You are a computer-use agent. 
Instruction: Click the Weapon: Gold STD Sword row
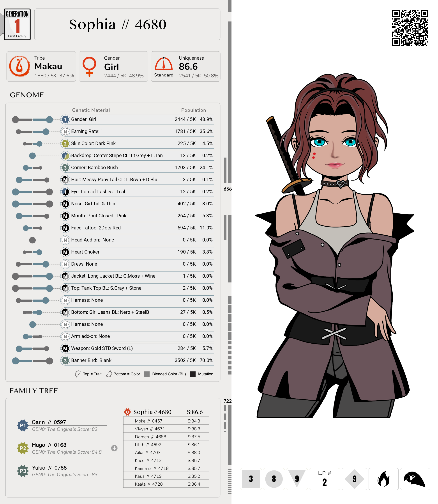click(x=137, y=348)
